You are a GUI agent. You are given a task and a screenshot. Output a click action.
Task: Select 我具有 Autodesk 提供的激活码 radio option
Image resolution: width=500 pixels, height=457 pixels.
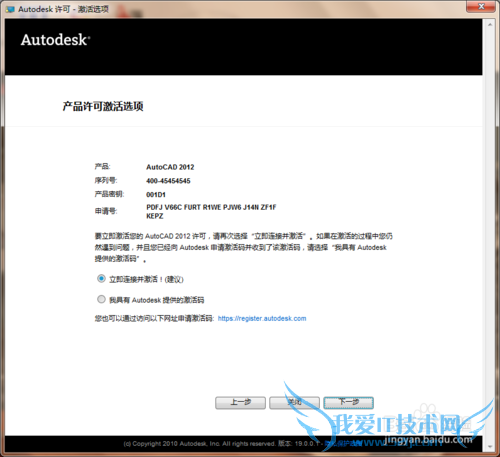(101, 299)
